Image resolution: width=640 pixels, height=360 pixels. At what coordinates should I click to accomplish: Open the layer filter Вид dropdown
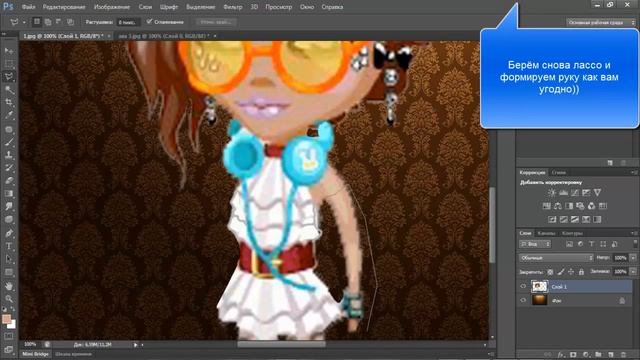(x=535, y=244)
